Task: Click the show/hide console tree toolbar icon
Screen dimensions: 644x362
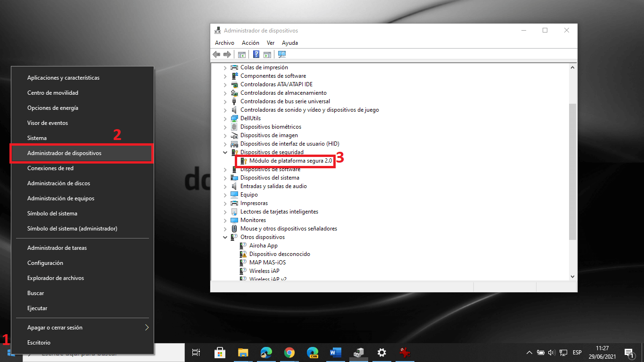Action: [241, 54]
